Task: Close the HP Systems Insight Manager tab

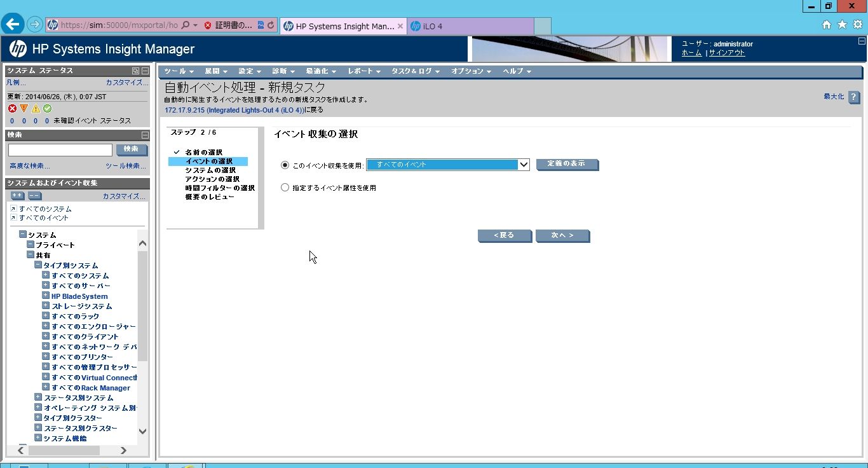Action: [x=400, y=26]
